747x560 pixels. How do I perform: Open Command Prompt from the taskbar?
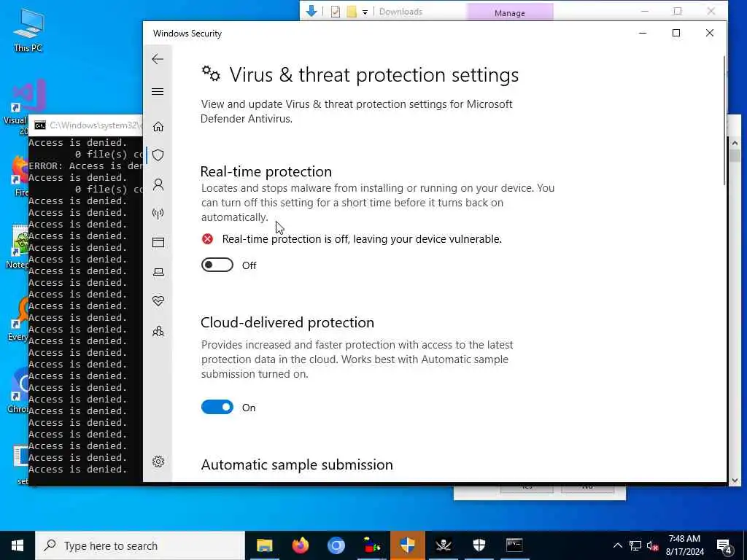(514, 545)
